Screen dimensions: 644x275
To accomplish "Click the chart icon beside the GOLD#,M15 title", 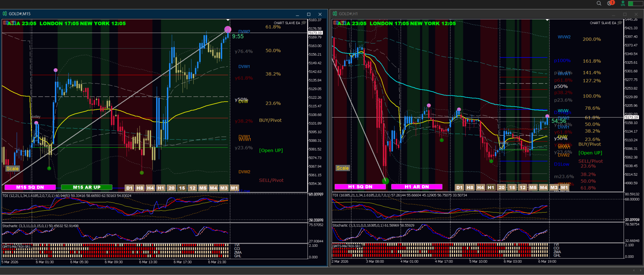I will pos(5,14).
